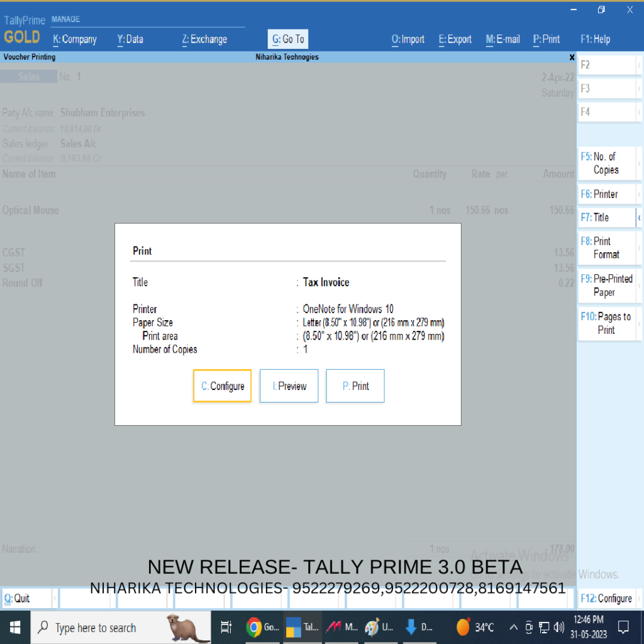Viewport: 644px width, 644px height.
Task: Click the Paper Size Letter value
Action: click(x=374, y=323)
